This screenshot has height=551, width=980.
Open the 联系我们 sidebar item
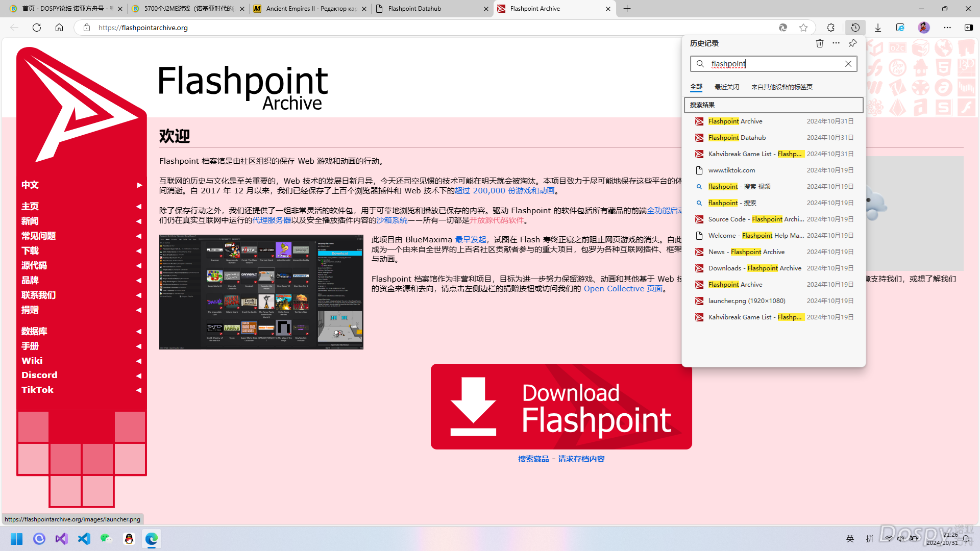(x=82, y=295)
